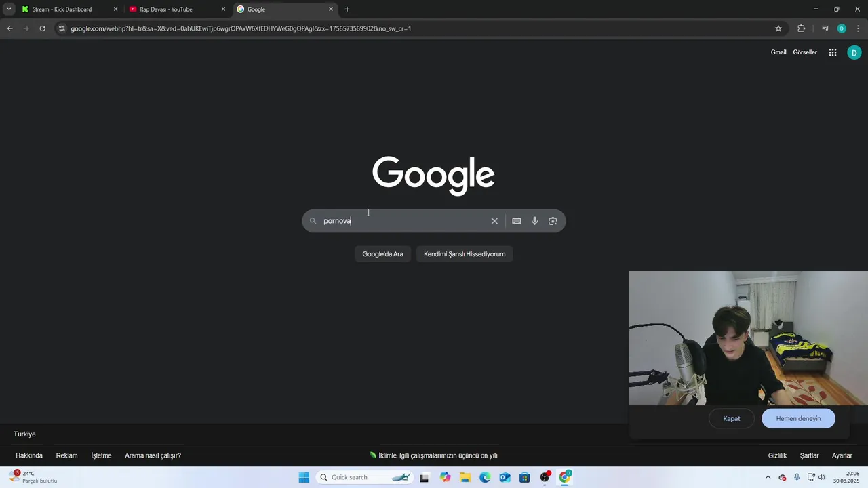Open the Extensions puzzle icon
This screenshot has width=868, height=488.
801,28
